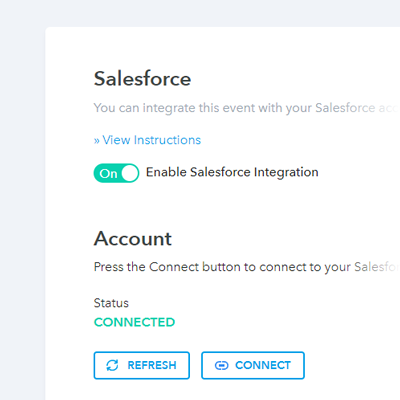Click the REFRESH button
This screenshot has width=400, height=400.
point(142,365)
